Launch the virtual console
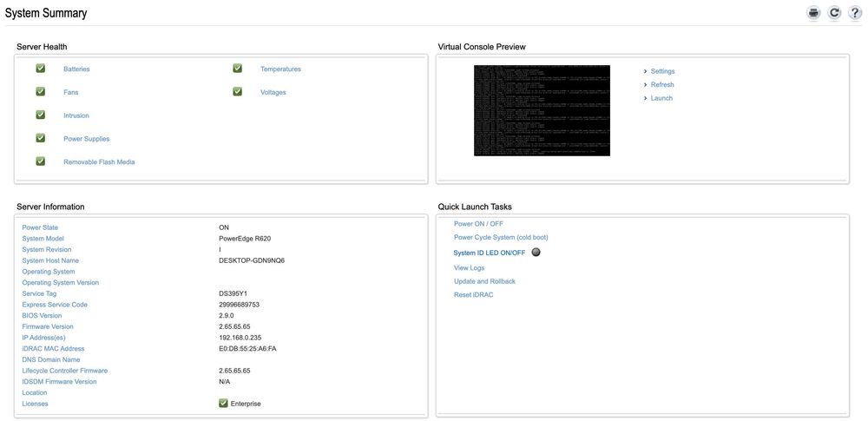868x421 pixels. pos(661,98)
